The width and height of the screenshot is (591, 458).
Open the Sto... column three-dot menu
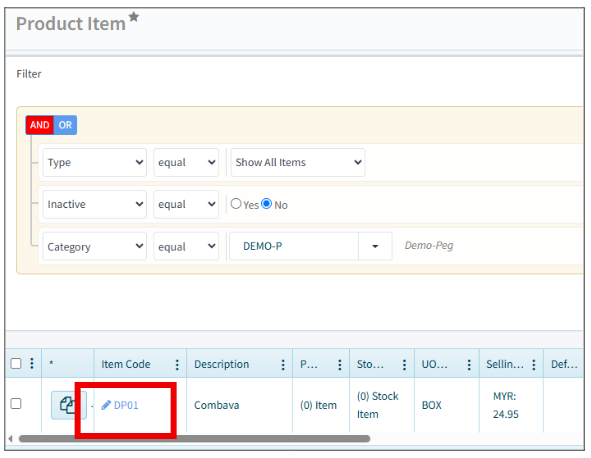point(404,365)
